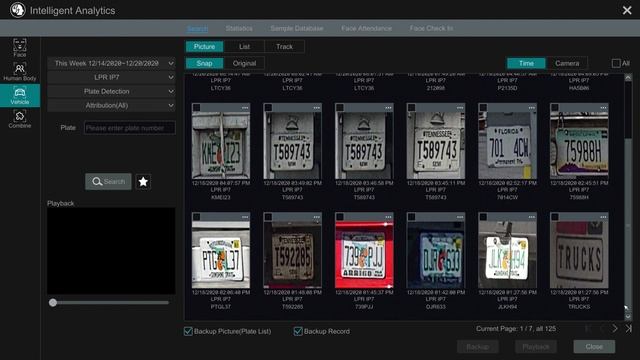Open the Face Check In tab
The image size is (640, 360).
pyautogui.click(x=431, y=29)
